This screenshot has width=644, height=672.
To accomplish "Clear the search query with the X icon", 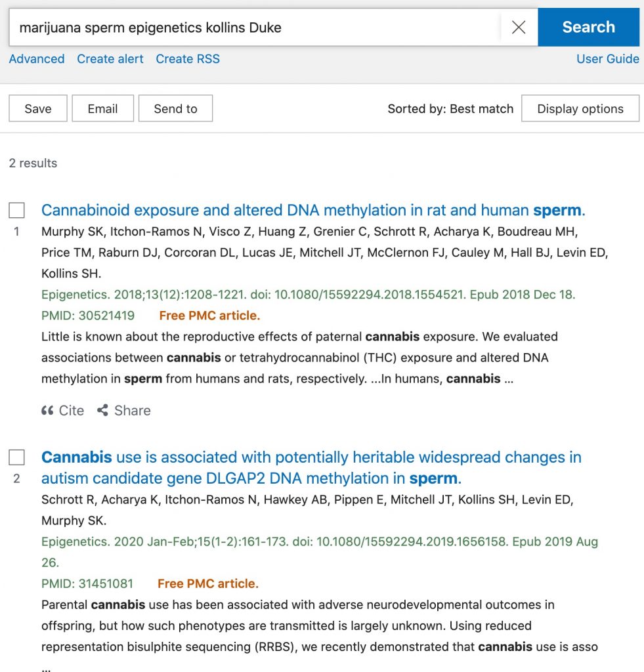I will pyautogui.click(x=519, y=27).
